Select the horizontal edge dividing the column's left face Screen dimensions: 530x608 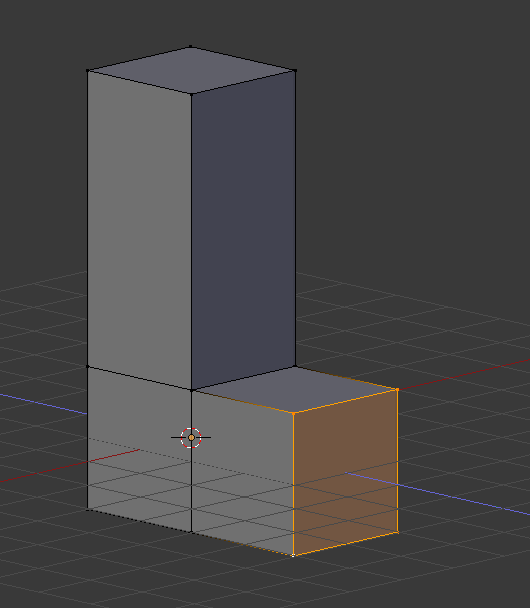pos(140,378)
